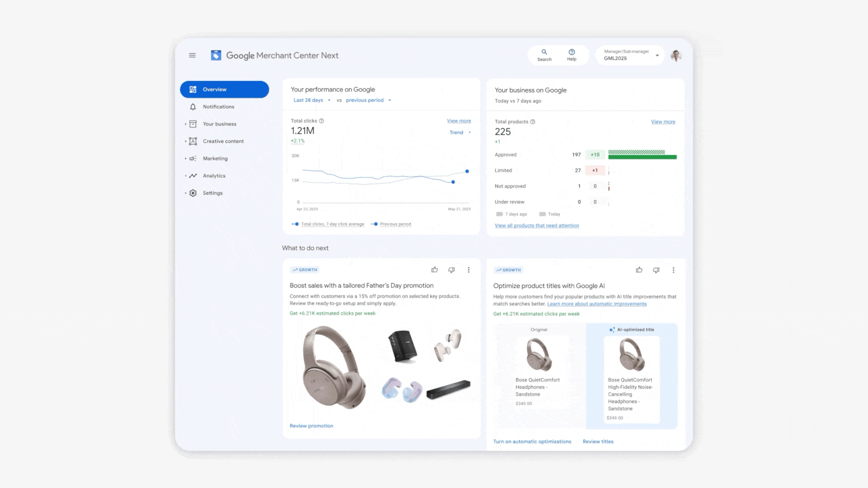This screenshot has width=868, height=488.
Task: Click the Settings gear in the sidebar
Action: point(193,193)
